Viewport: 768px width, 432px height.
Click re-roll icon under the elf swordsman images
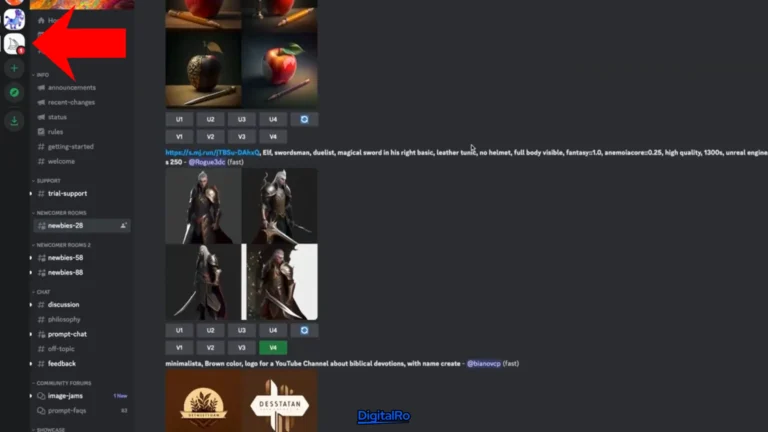click(303, 330)
